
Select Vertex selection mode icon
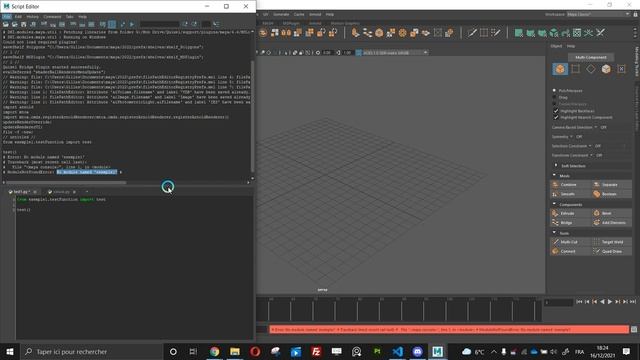tap(576, 69)
